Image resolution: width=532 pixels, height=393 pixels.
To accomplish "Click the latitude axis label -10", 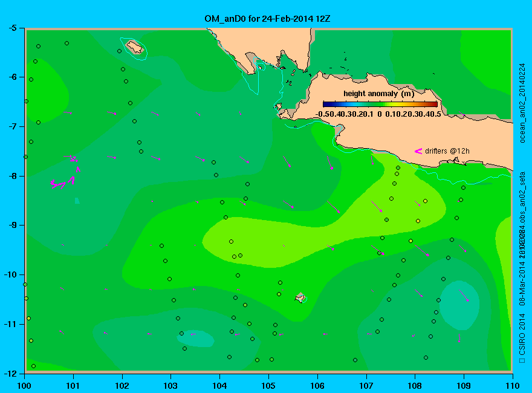I will (10, 274).
